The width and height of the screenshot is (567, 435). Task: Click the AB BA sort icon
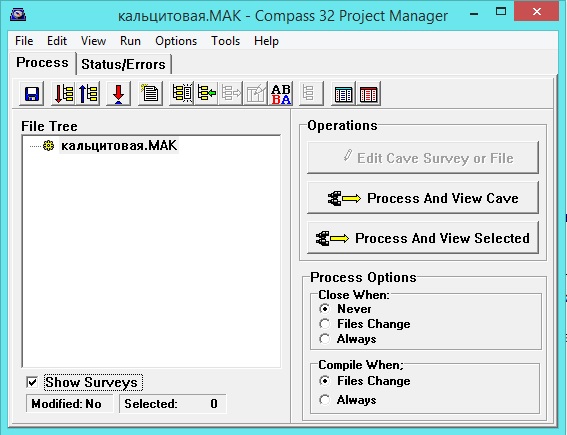(281, 94)
